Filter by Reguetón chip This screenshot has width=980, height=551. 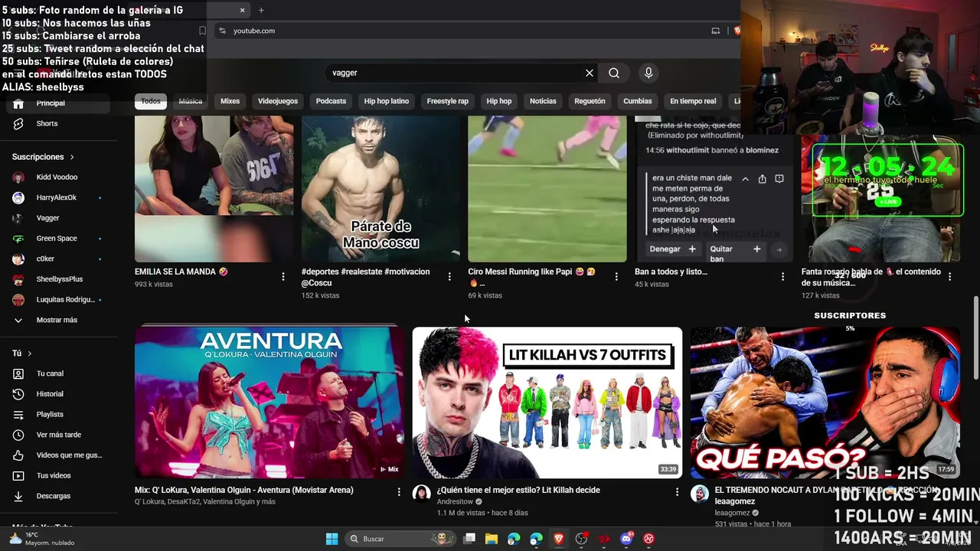point(590,101)
